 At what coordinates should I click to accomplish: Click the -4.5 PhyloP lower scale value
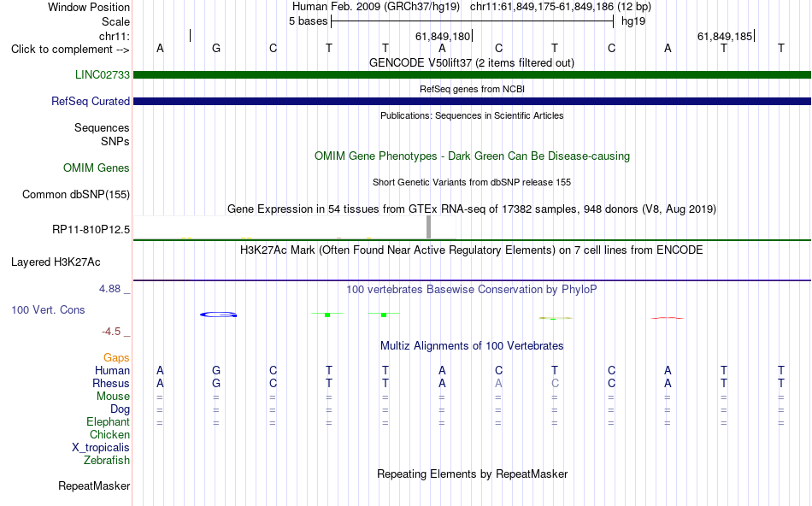point(111,332)
